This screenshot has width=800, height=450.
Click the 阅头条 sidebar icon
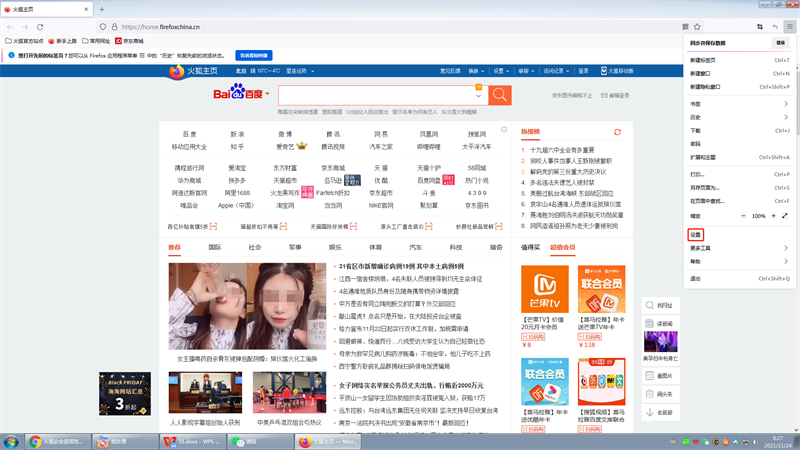click(649, 394)
